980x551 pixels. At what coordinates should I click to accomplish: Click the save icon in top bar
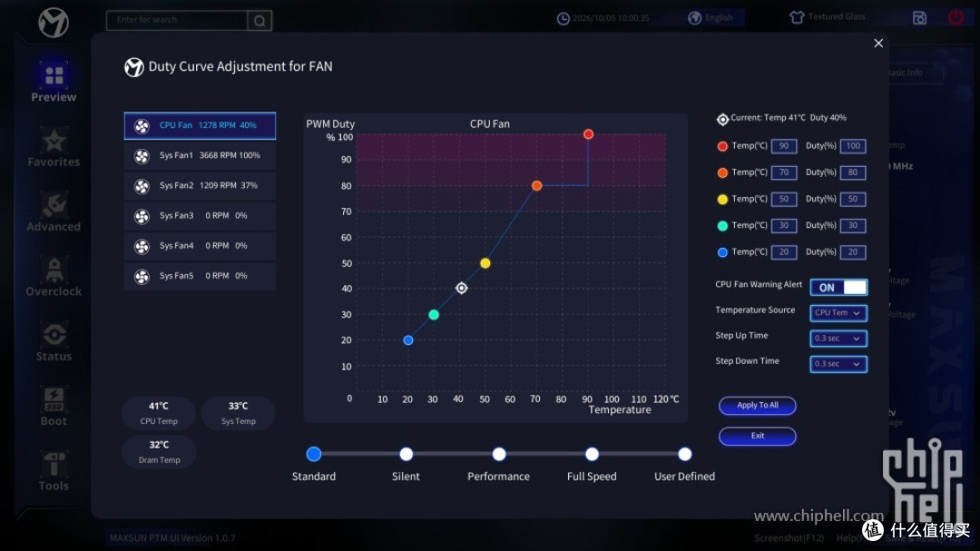(919, 18)
